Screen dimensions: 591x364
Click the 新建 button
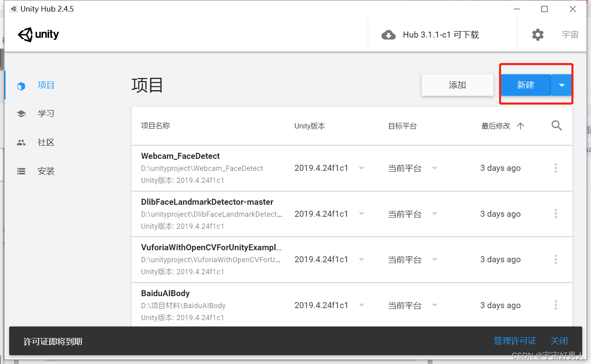[525, 85]
